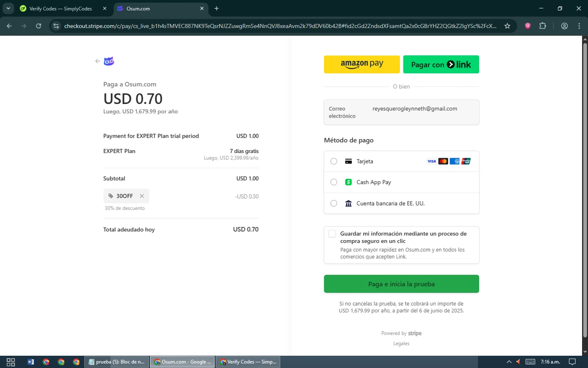Select the Osum.com browser tab
Viewport: 588px width, 368px height.
click(161, 9)
